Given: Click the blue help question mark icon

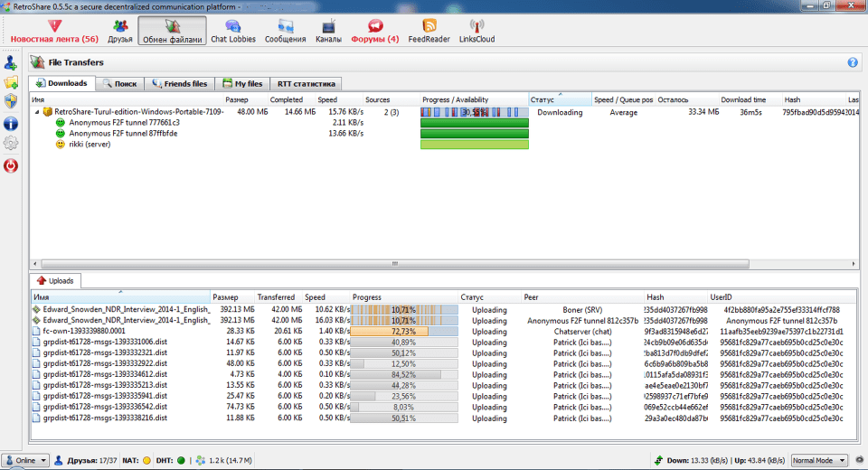Looking at the screenshot, I should pos(853,62).
